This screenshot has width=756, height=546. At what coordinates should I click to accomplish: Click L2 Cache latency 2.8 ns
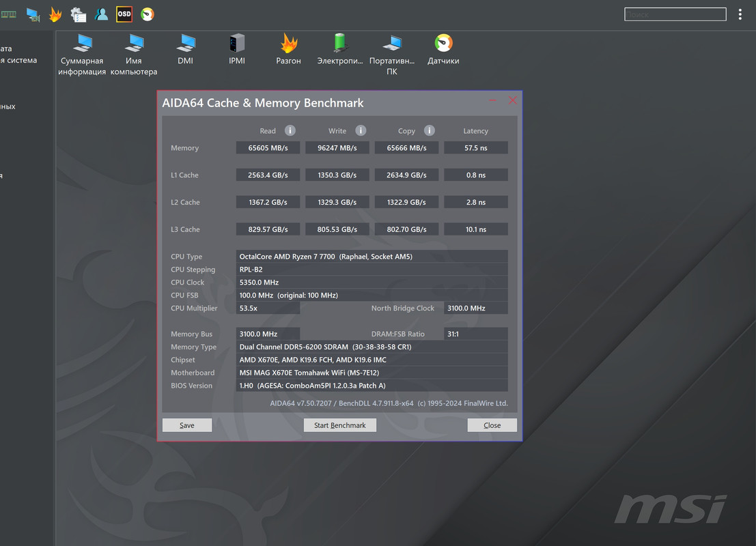coord(476,202)
